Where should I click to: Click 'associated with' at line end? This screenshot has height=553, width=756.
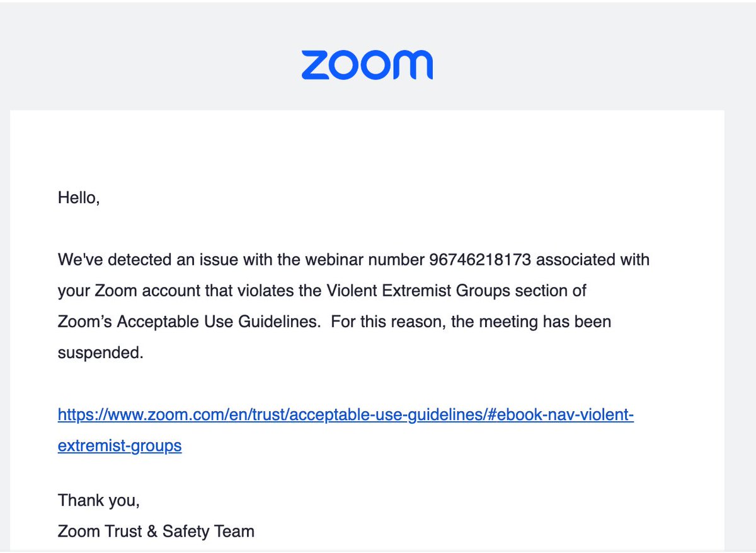593,259
